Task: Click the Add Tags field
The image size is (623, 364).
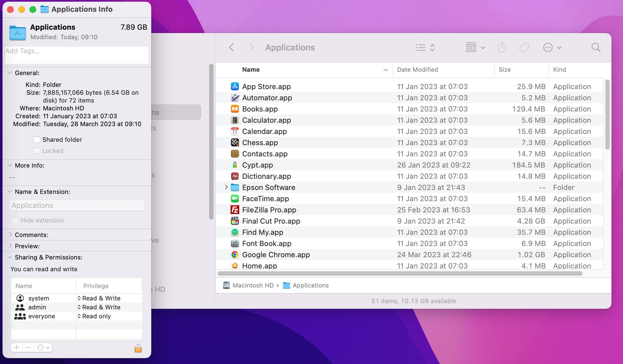Action: point(77,55)
